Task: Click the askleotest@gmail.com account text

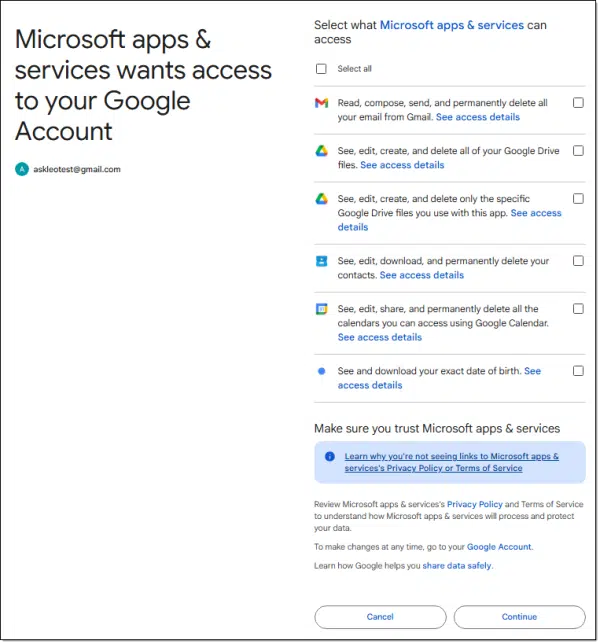Action: click(x=77, y=169)
